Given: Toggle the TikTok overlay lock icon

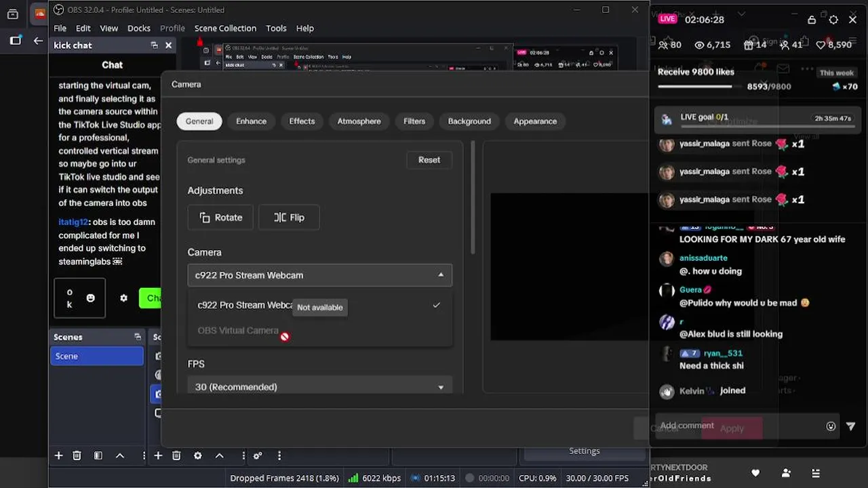Looking at the screenshot, I should pyautogui.click(x=812, y=20).
